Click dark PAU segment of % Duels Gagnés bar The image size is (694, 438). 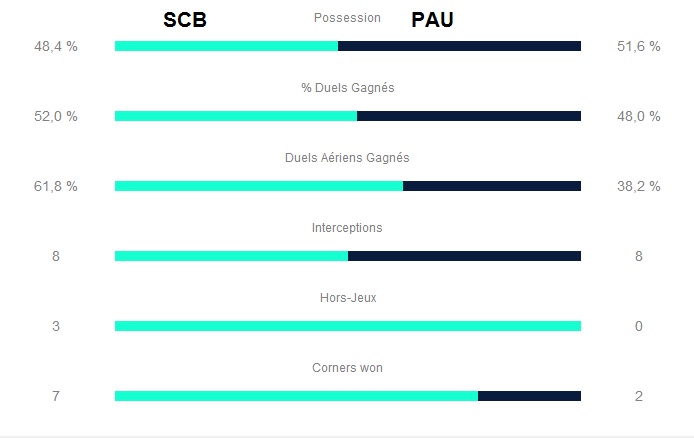click(x=468, y=116)
